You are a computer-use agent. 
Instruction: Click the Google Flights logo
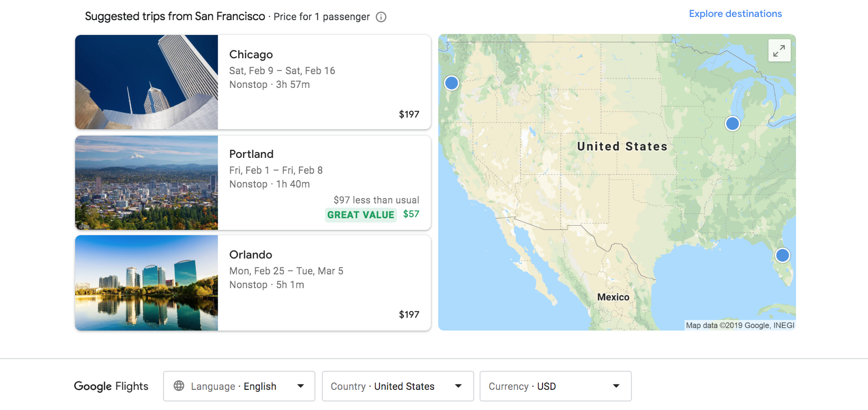[x=111, y=386]
